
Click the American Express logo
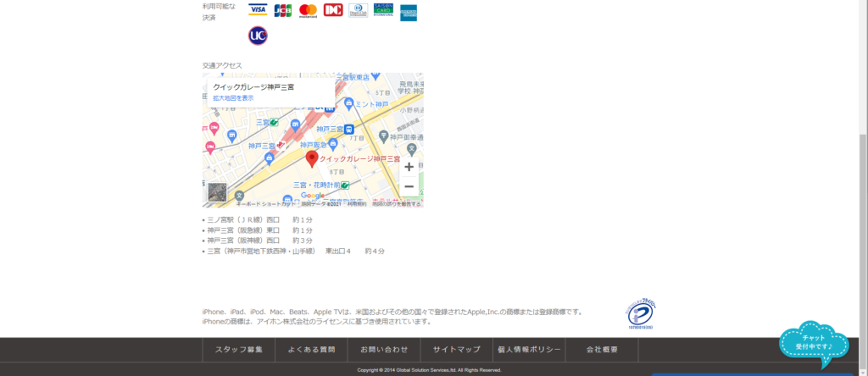409,14
